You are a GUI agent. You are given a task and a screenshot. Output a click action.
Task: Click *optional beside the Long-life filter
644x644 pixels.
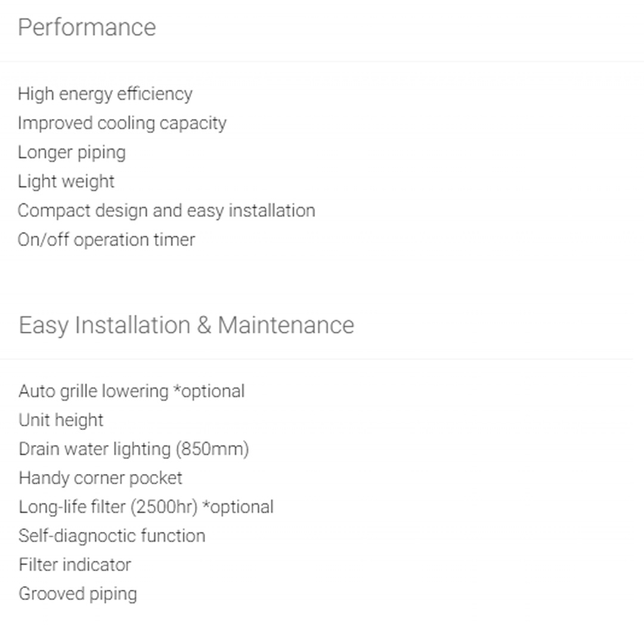238,507
